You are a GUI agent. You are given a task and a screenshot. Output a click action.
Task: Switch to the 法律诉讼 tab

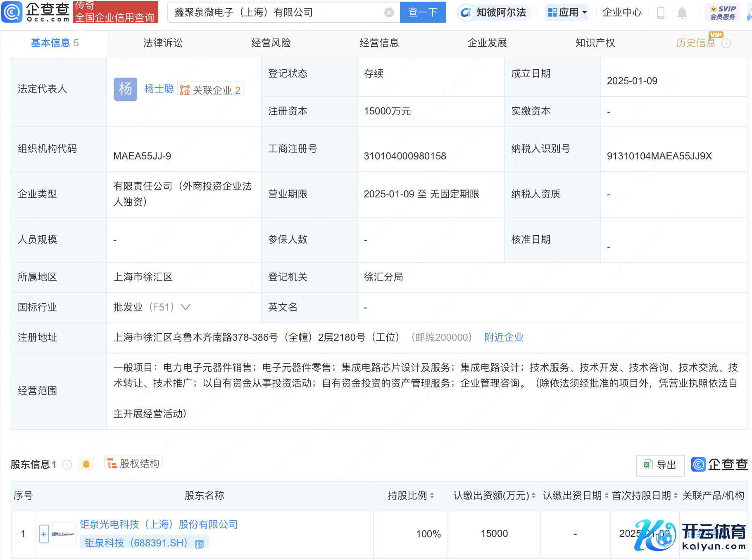(x=163, y=43)
